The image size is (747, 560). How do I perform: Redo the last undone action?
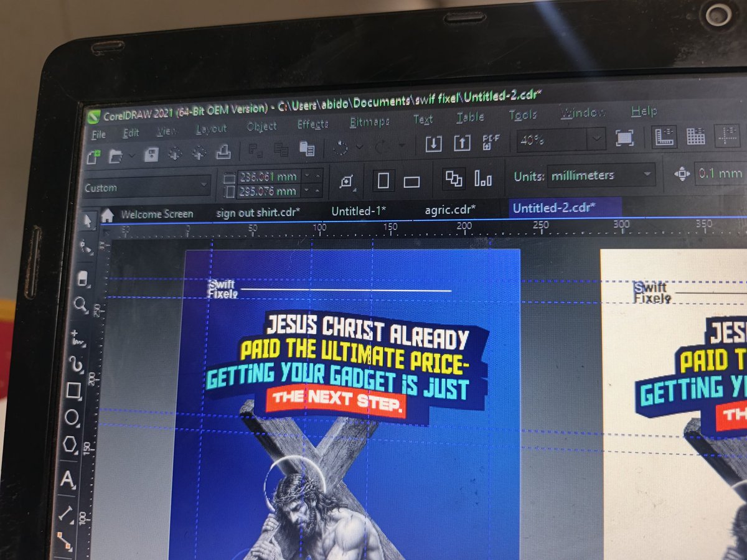tap(382, 146)
